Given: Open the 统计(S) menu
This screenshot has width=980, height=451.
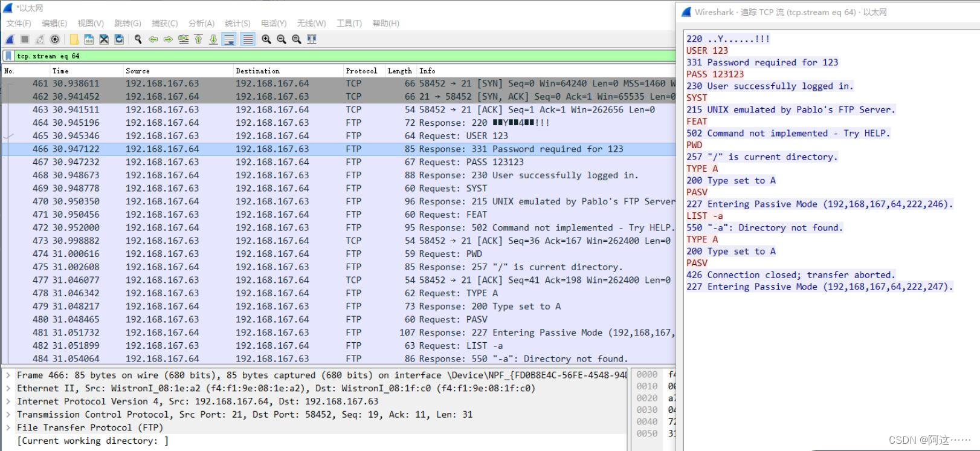Looking at the screenshot, I should pyautogui.click(x=237, y=24).
